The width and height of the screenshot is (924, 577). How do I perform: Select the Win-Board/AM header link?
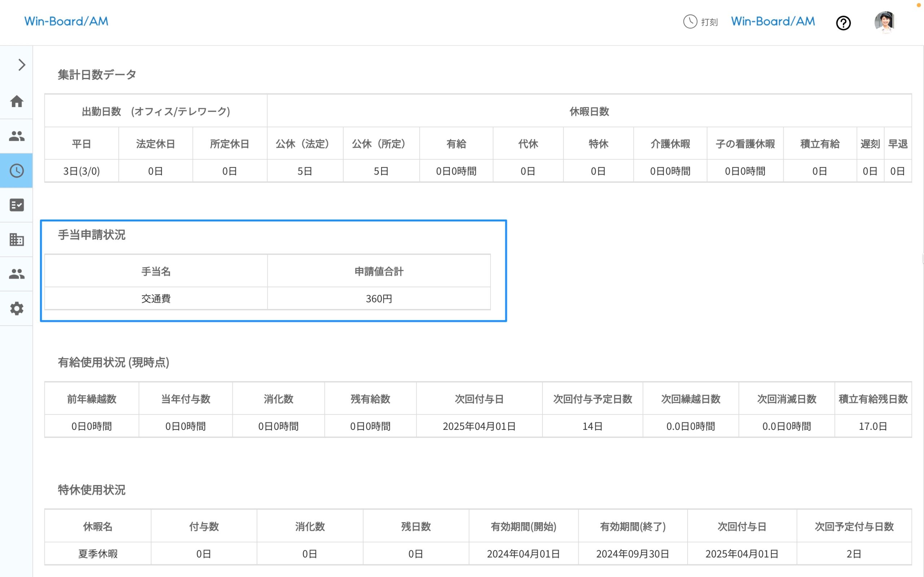pos(772,21)
